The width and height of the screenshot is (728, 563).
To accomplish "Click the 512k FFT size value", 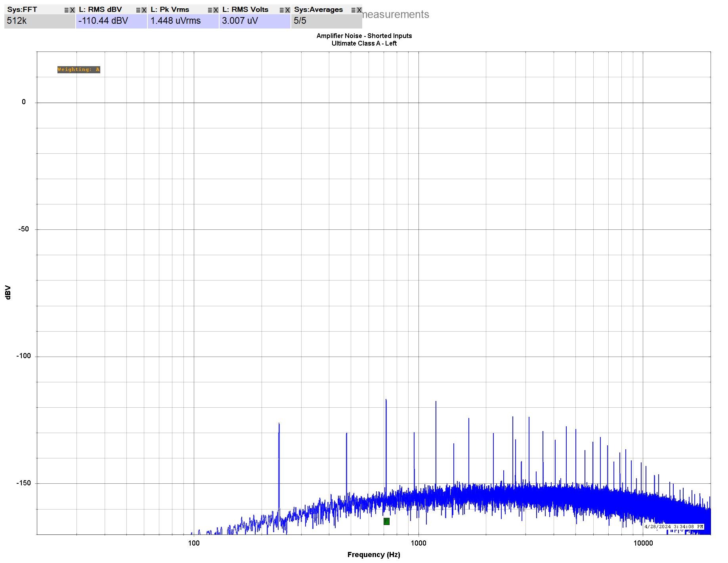I will point(17,21).
